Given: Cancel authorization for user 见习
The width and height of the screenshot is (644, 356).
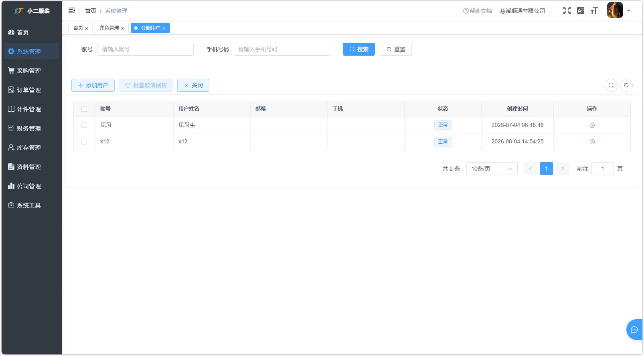Looking at the screenshot, I should [x=592, y=125].
